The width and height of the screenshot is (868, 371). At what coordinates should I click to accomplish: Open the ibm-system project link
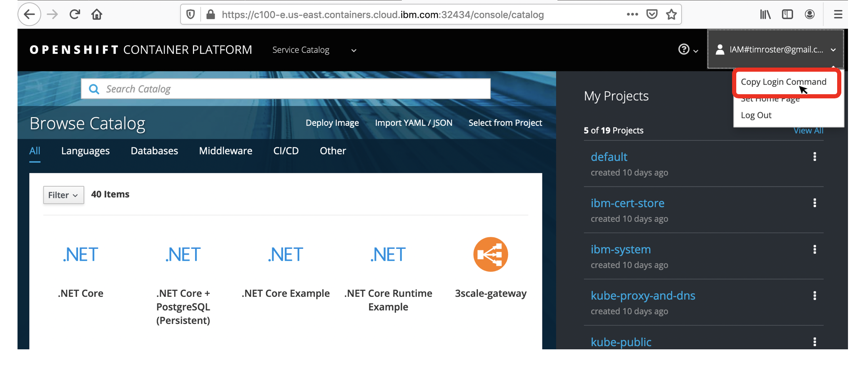(x=620, y=249)
